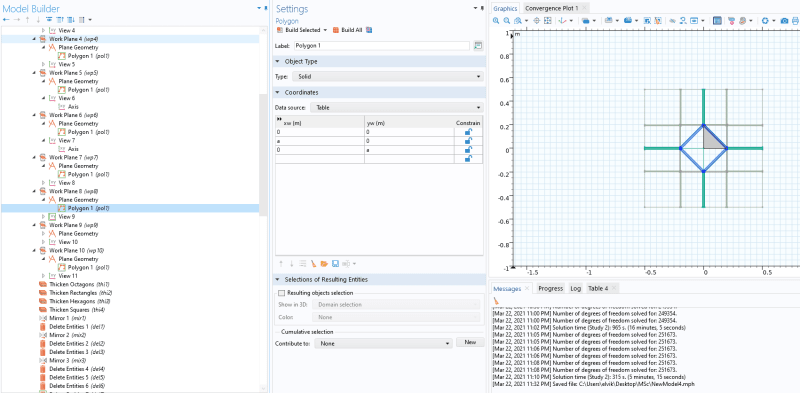Image resolution: width=800 pixels, height=393 pixels.
Task: Select Thicken Hexagons node
Action: point(79,301)
